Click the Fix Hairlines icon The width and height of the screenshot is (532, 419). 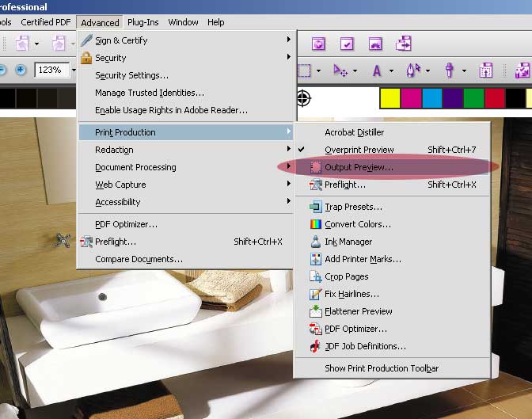point(316,294)
